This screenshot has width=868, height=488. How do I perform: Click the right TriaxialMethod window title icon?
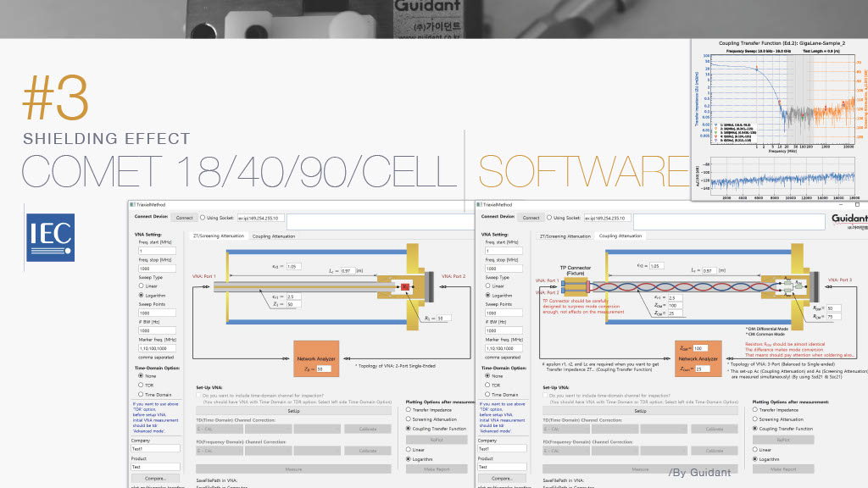point(480,205)
